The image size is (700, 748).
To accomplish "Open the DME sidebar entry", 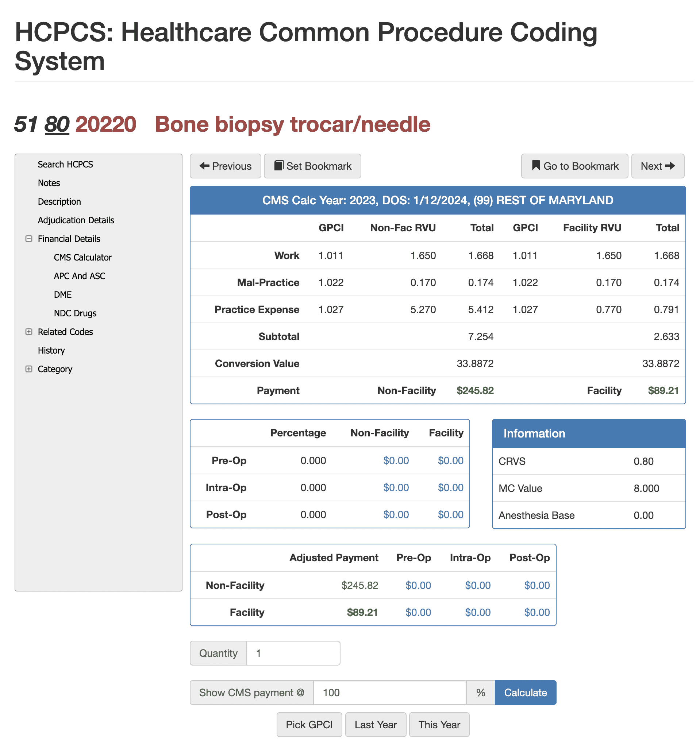I will coord(62,294).
